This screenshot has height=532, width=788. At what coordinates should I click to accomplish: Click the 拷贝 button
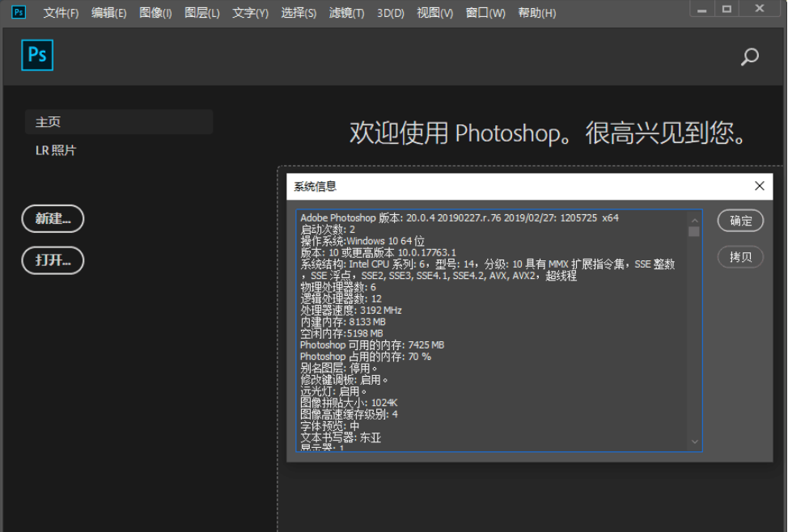click(x=741, y=257)
